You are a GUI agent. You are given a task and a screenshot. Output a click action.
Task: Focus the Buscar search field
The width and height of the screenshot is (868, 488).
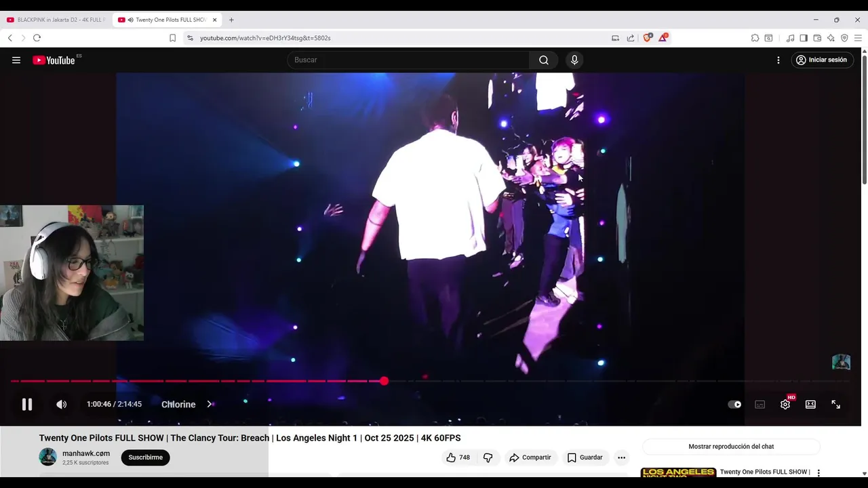[x=408, y=60]
